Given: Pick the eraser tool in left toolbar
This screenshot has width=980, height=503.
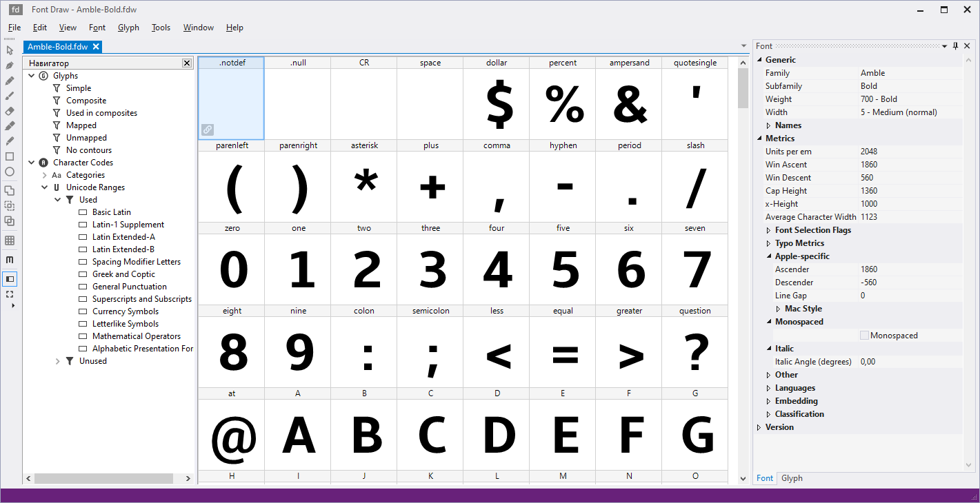Looking at the screenshot, I should [x=10, y=111].
